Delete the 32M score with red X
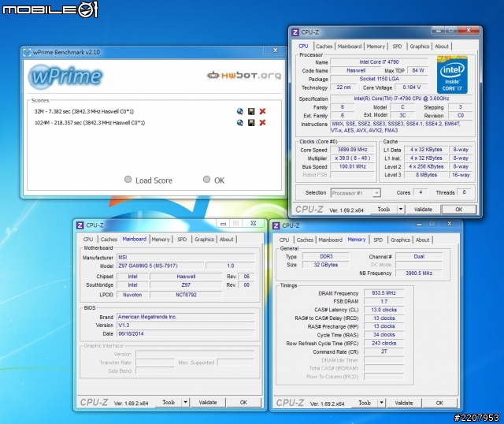 click(x=262, y=112)
